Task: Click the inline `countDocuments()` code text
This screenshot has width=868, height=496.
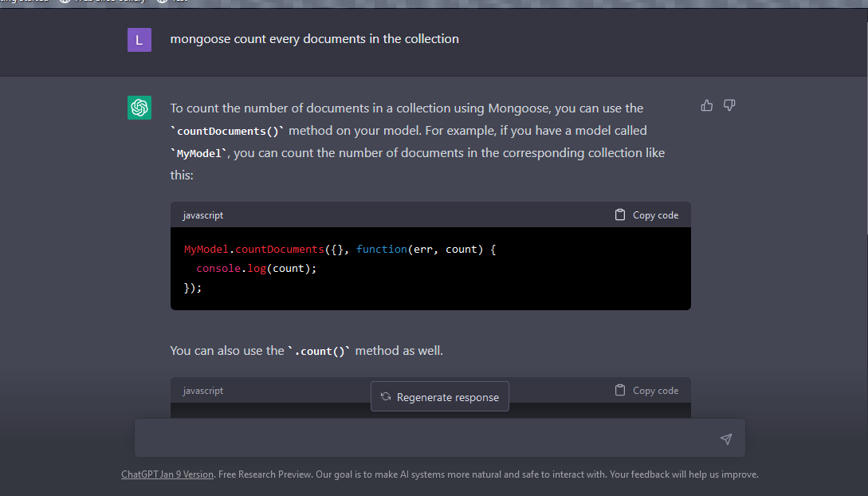Action: tap(227, 132)
